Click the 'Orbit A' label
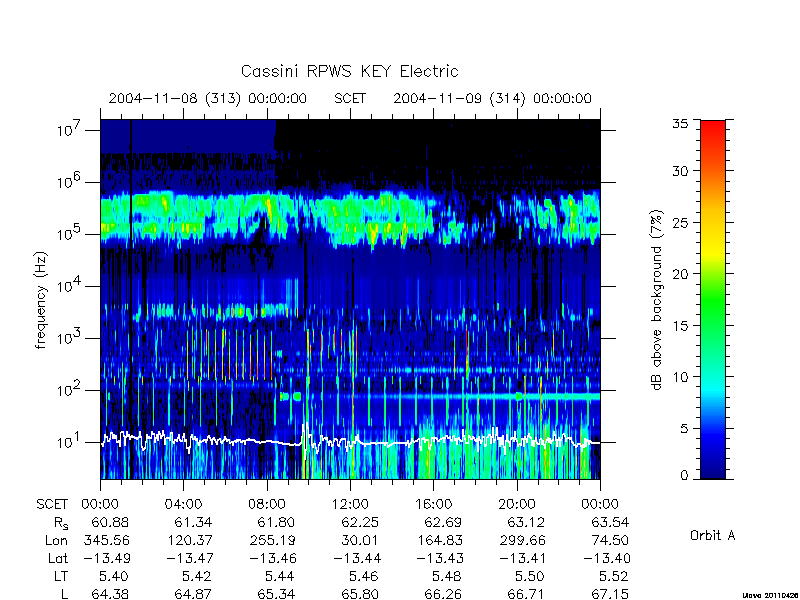 (x=712, y=535)
